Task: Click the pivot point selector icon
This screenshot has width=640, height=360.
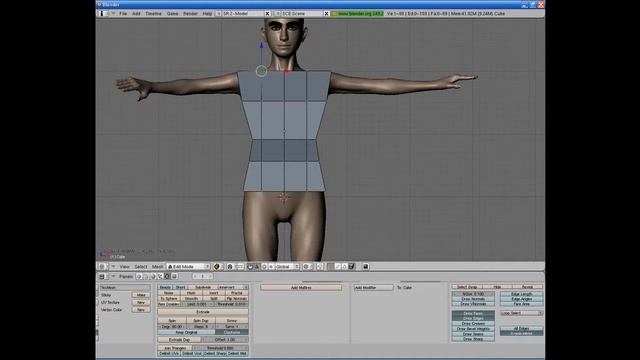Action: (230, 267)
